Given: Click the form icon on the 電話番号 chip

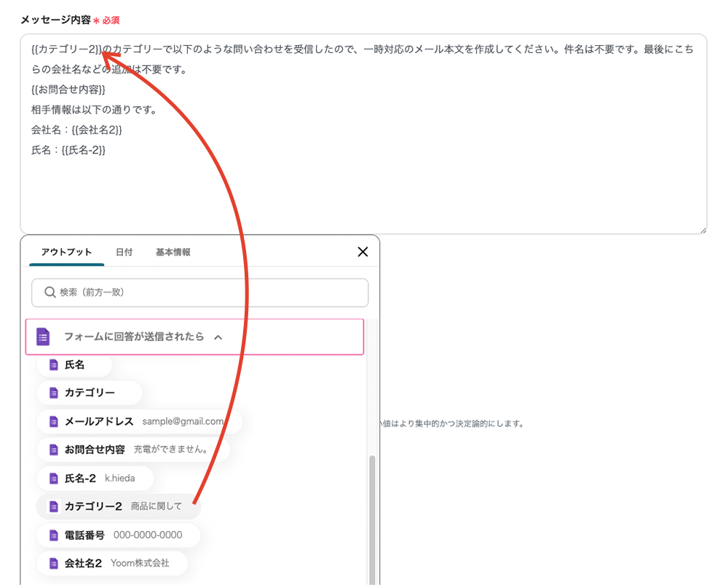Looking at the screenshot, I should click(x=54, y=535).
